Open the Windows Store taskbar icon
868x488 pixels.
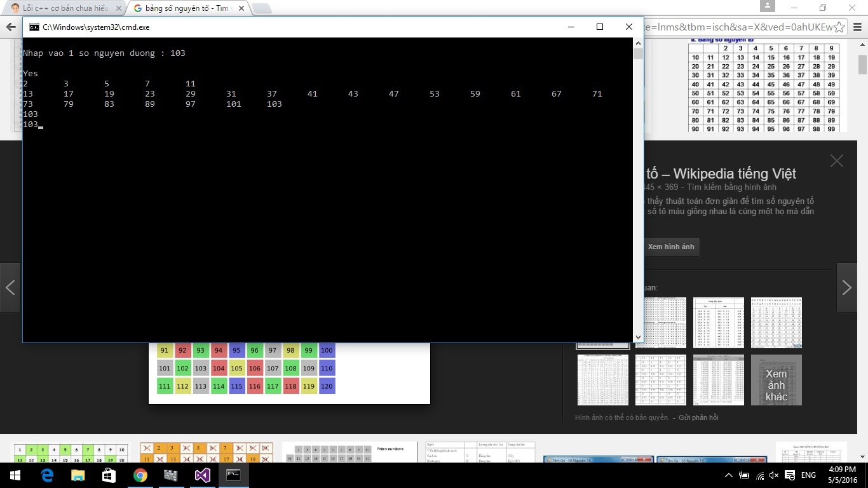(x=109, y=475)
